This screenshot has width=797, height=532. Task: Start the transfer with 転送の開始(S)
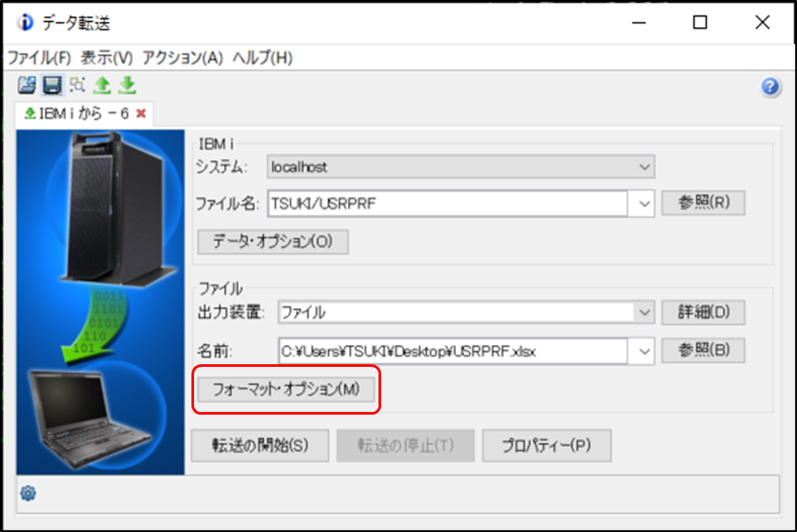(260, 445)
